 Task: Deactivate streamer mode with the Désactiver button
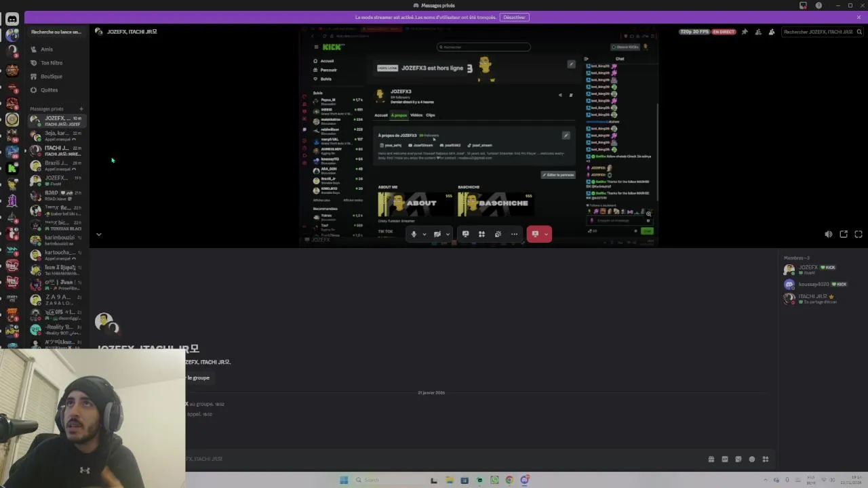(x=515, y=17)
